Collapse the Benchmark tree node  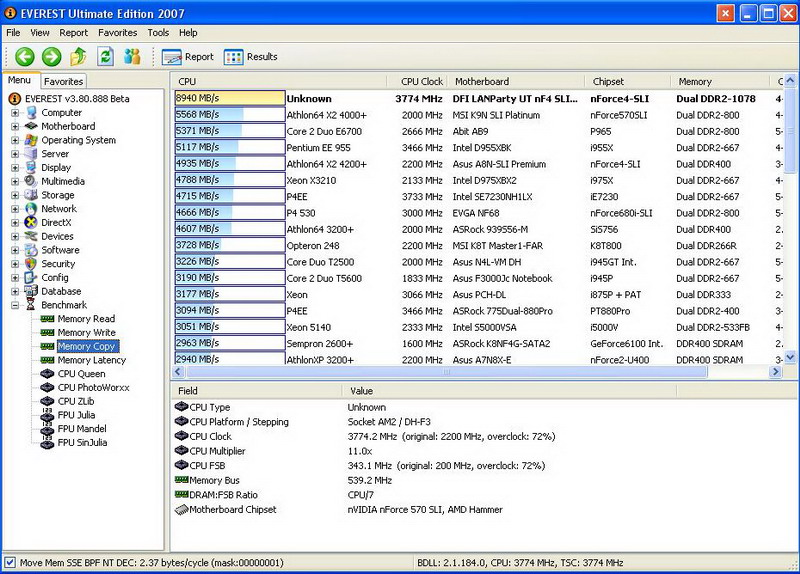pyautogui.click(x=15, y=305)
